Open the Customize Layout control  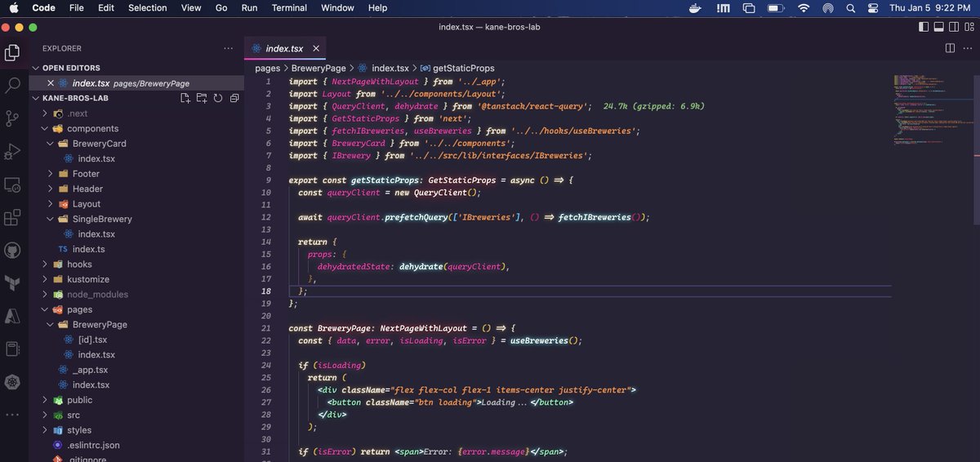point(968,27)
